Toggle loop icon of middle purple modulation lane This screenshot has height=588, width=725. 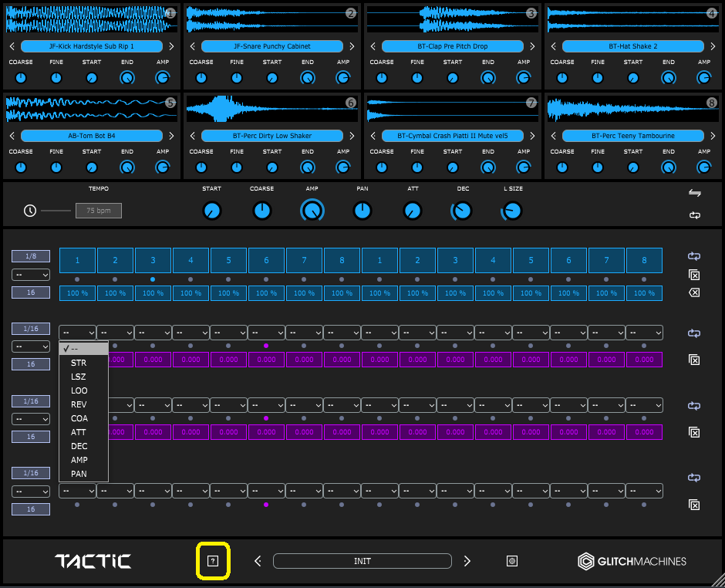[694, 406]
